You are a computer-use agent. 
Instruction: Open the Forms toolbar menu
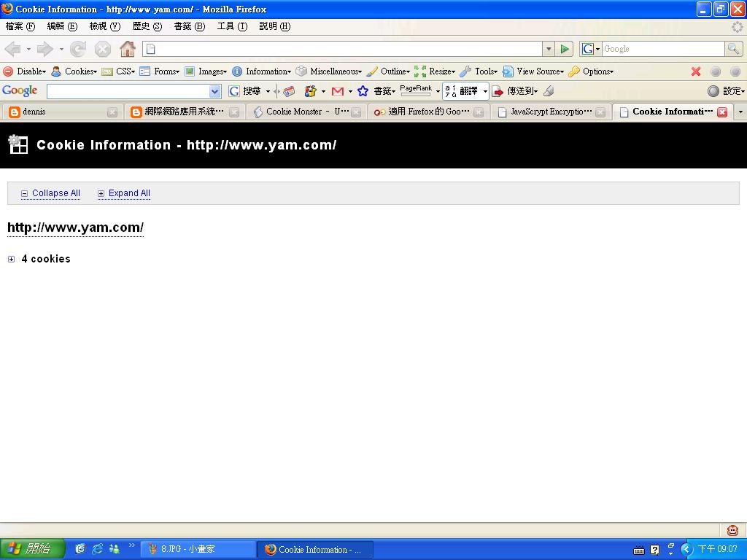160,71
